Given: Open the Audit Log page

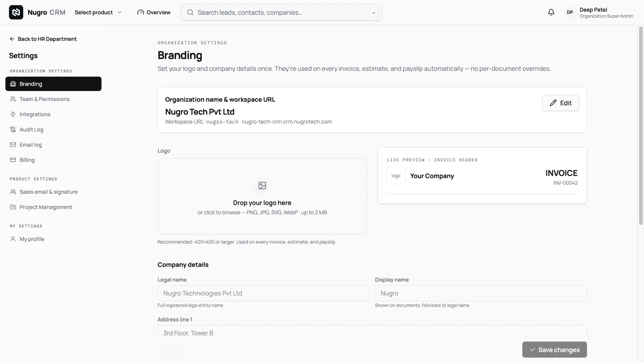Looking at the screenshot, I should pyautogui.click(x=53, y=129).
